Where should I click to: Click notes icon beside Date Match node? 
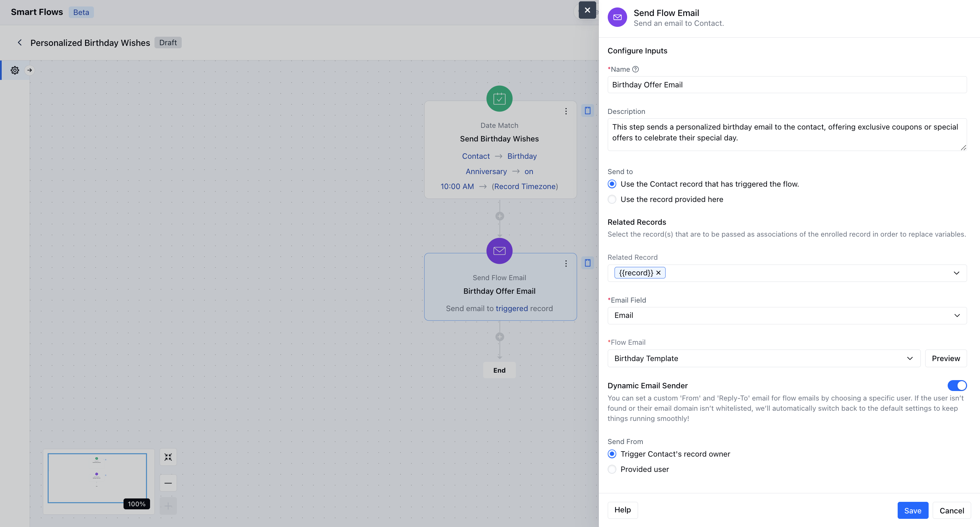point(587,111)
